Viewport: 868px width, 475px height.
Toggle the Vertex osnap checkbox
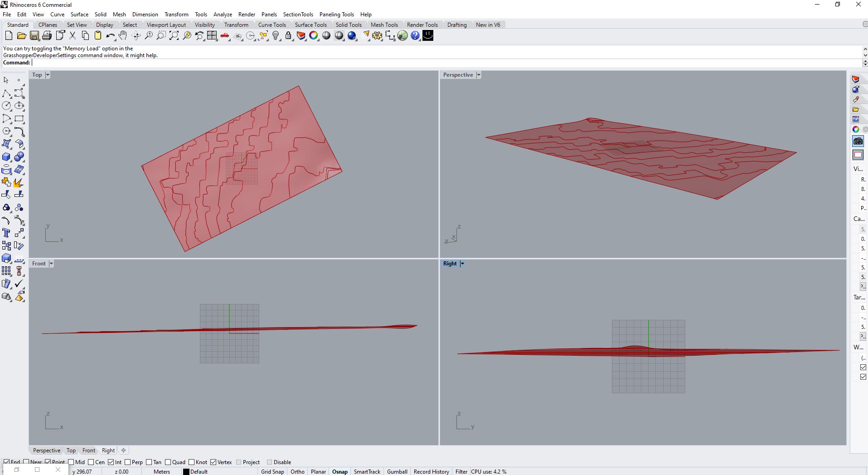(213, 462)
